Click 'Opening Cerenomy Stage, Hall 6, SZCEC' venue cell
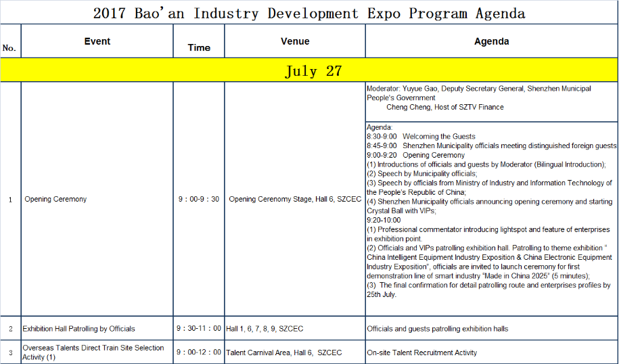 295,199
